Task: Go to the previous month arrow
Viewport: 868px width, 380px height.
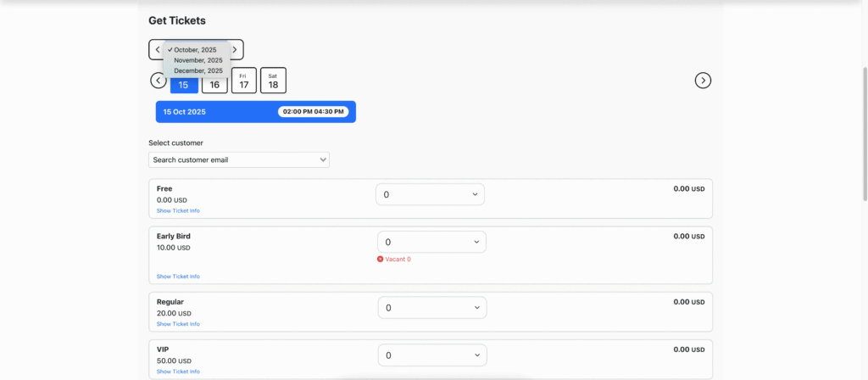Action: [x=157, y=50]
